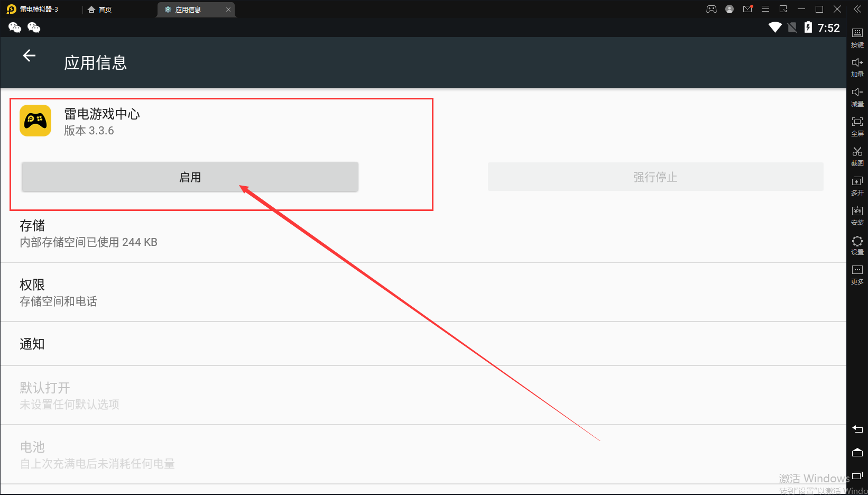Go back using the arrow beside 应用信息

click(x=29, y=56)
